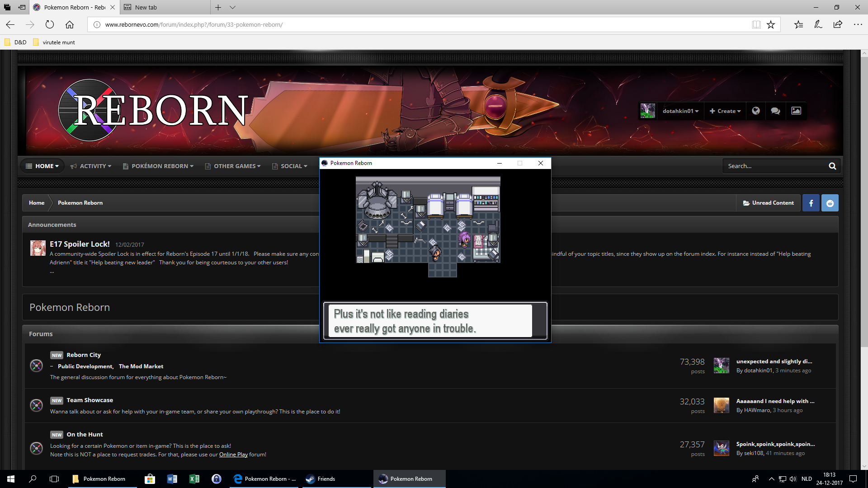Open forum messages chat bubble icon
Image resolution: width=868 pixels, height=488 pixels.
point(775,111)
